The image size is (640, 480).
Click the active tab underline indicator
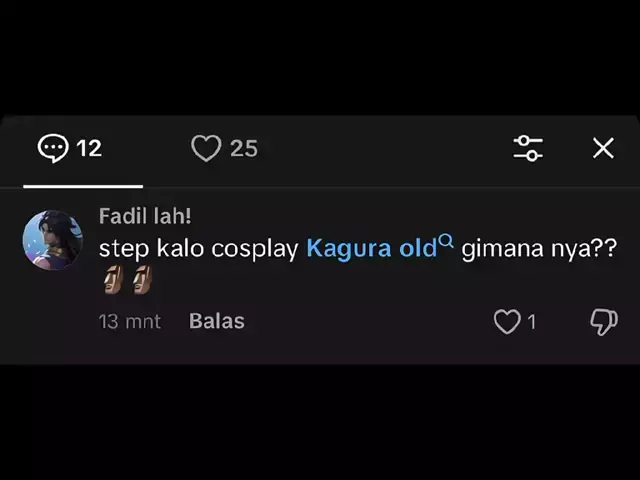[83, 186]
